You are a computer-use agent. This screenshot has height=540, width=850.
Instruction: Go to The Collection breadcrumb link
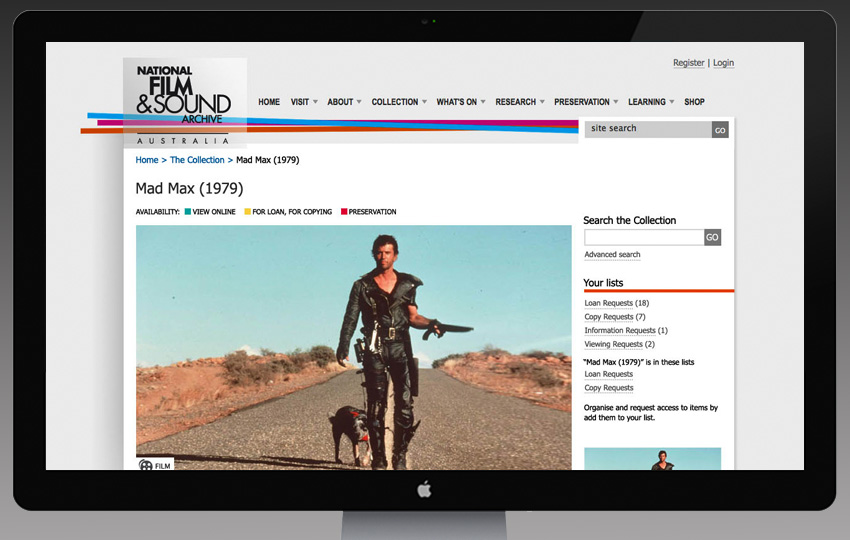click(197, 160)
